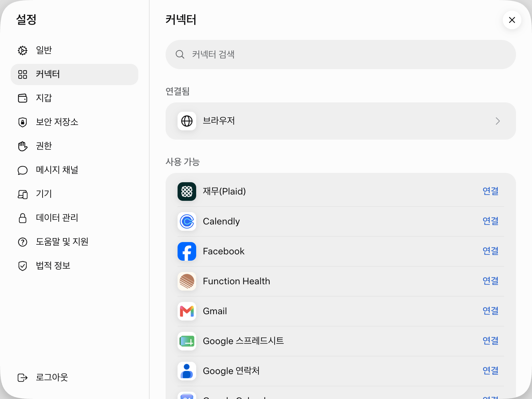This screenshot has height=399, width=532.
Task: Connect Facebook via 연결 link
Action: point(490,251)
